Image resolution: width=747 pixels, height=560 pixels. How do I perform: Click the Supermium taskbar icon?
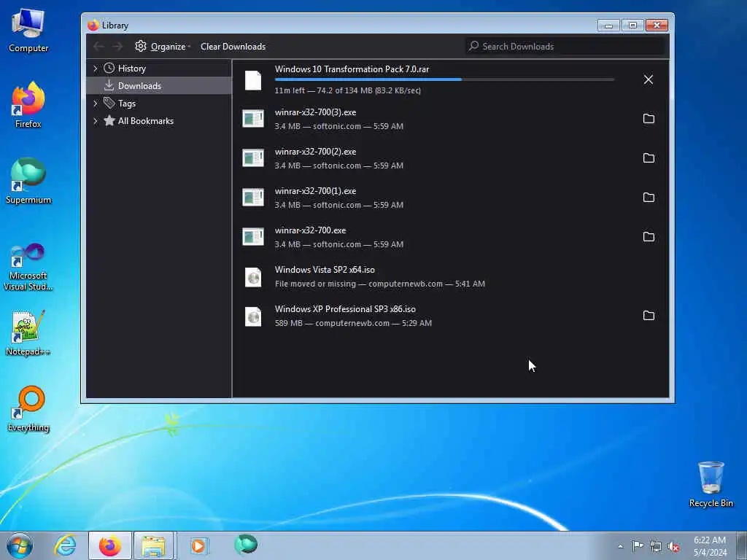(x=246, y=545)
